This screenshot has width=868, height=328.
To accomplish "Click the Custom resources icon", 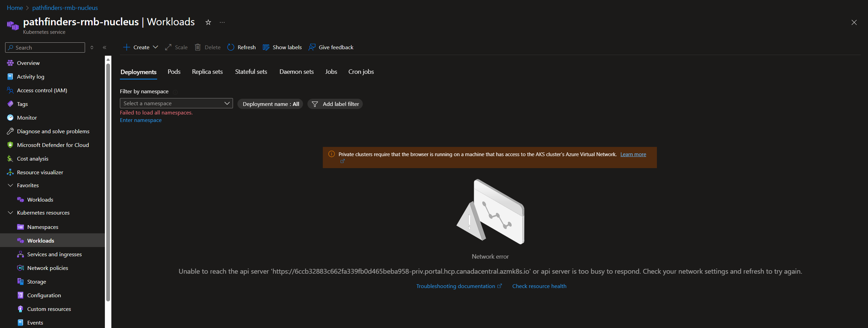I will click(x=20, y=309).
